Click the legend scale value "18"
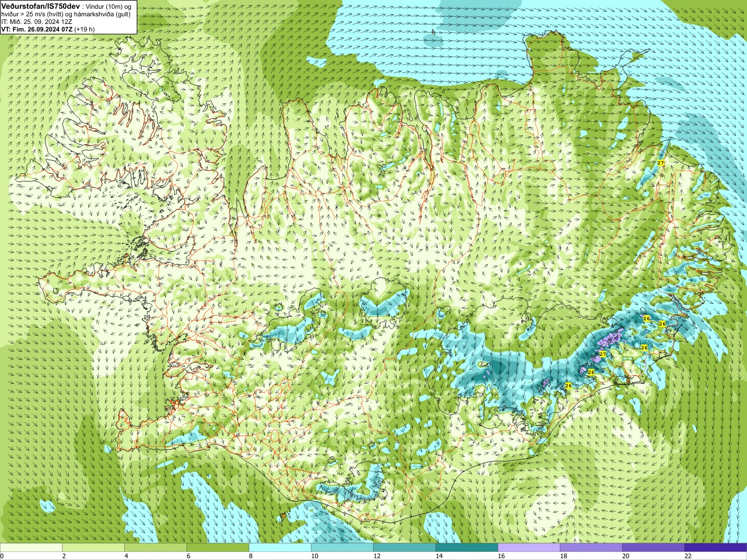The image size is (747, 560). pyautogui.click(x=564, y=556)
